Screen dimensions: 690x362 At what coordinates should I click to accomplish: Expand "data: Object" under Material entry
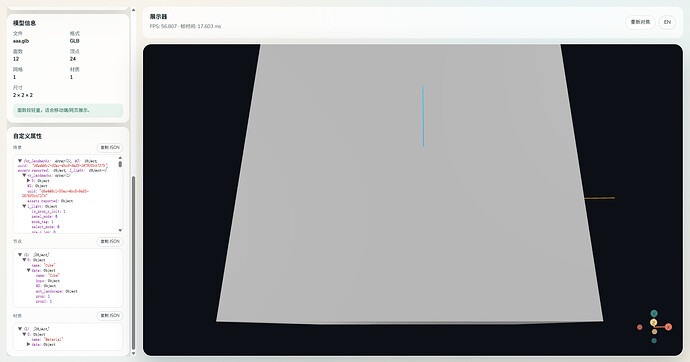click(29, 344)
